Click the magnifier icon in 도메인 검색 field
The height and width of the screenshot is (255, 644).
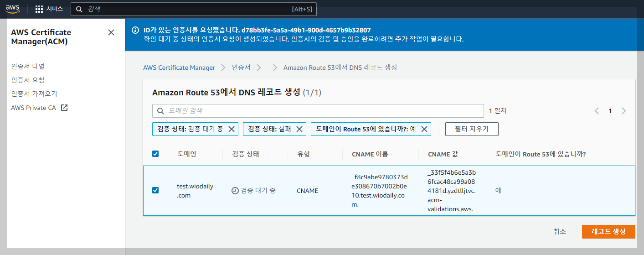coord(160,111)
